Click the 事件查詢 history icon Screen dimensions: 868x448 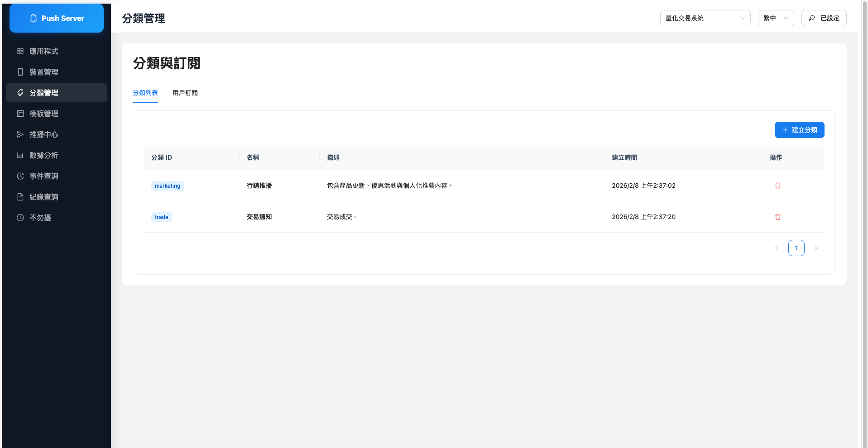tap(20, 176)
